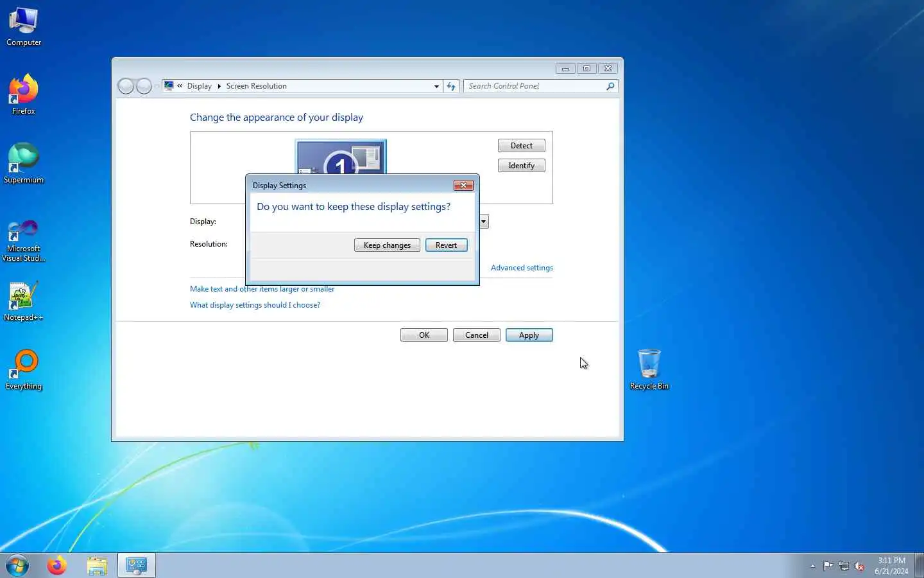Open the Computer desktop icon
Viewport: 924px width, 578px height.
coord(24,27)
